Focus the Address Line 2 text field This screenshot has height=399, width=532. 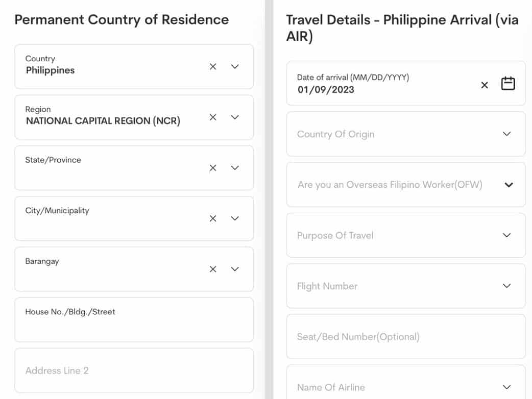[x=134, y=370]
